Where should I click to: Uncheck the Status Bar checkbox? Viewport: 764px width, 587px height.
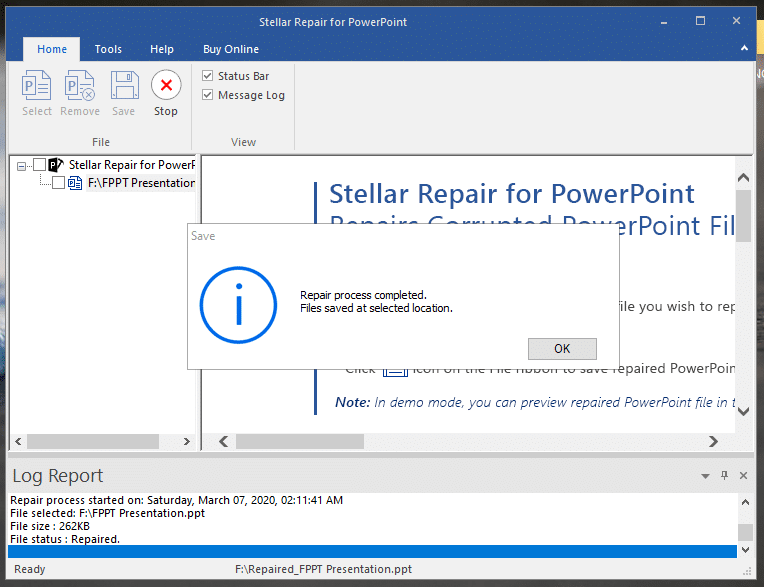(x=208, y=76)
